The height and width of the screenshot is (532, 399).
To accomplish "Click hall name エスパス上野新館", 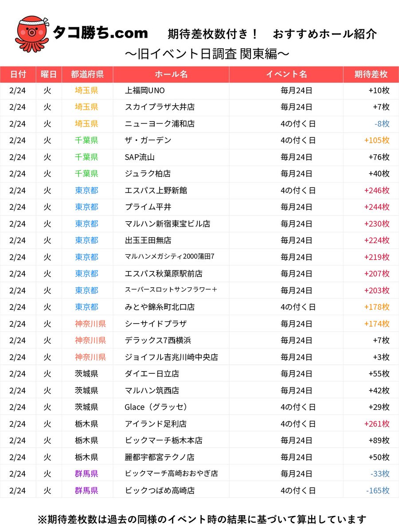I will click(156, 190).
